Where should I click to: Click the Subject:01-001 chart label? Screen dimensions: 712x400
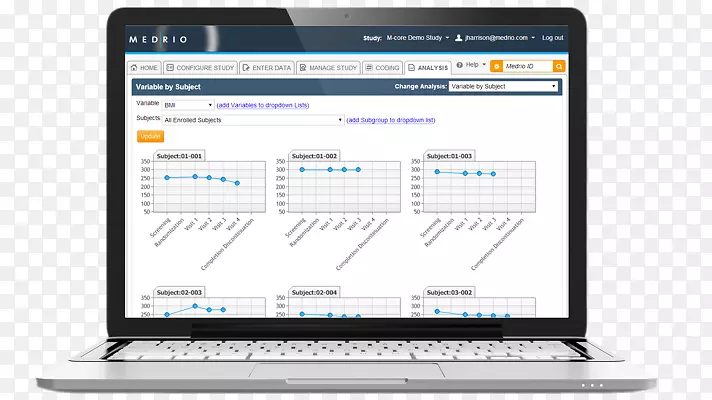coord(179,156)
